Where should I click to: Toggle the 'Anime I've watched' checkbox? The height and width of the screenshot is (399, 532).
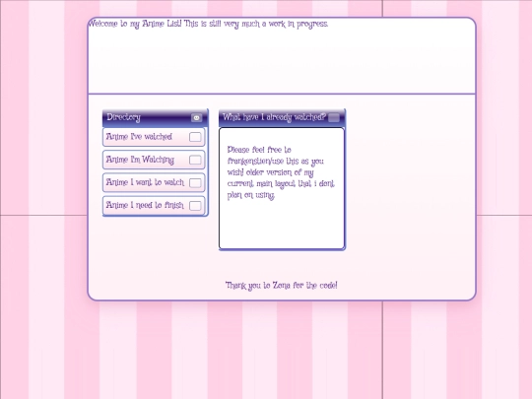(195, 137)
